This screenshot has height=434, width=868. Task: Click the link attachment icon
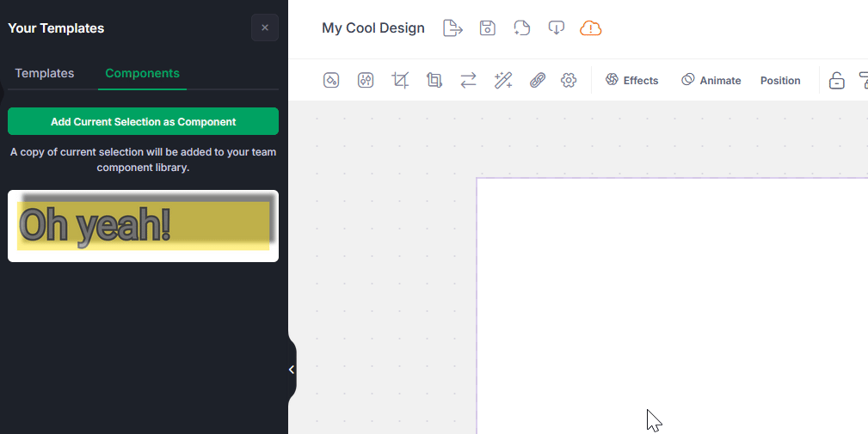538,80
